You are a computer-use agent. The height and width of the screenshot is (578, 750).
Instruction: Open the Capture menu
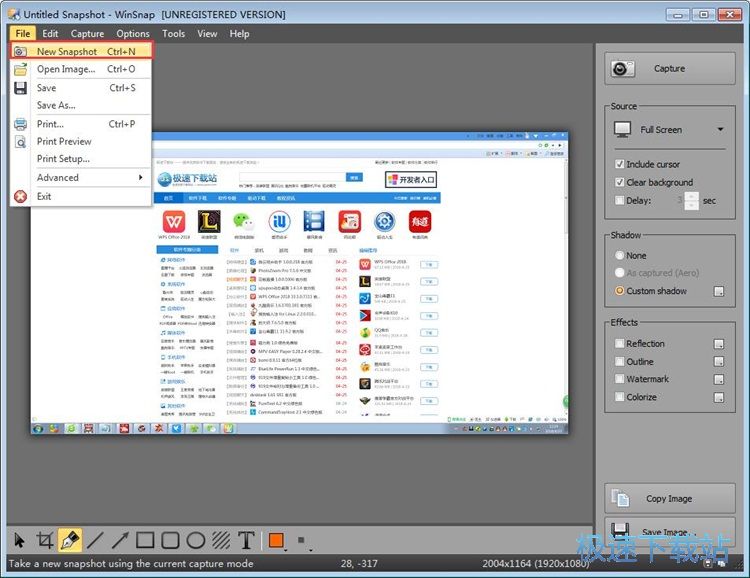pos(87,33)
